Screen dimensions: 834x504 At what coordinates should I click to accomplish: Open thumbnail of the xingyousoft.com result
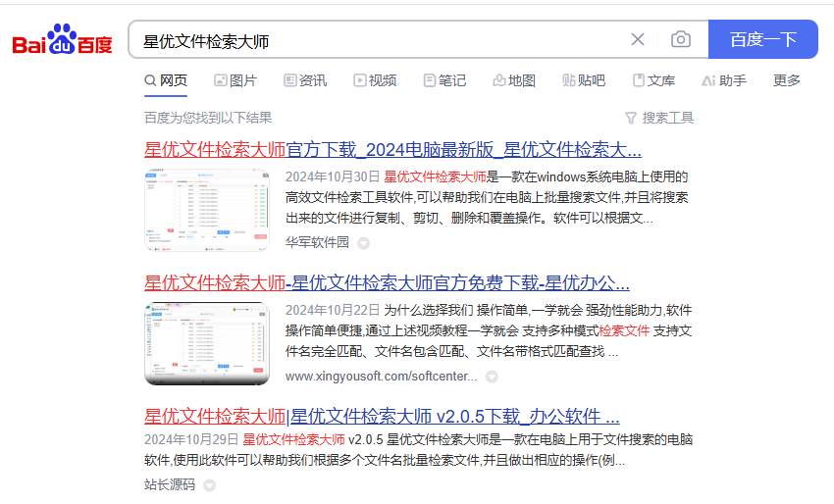coord(207,343)
